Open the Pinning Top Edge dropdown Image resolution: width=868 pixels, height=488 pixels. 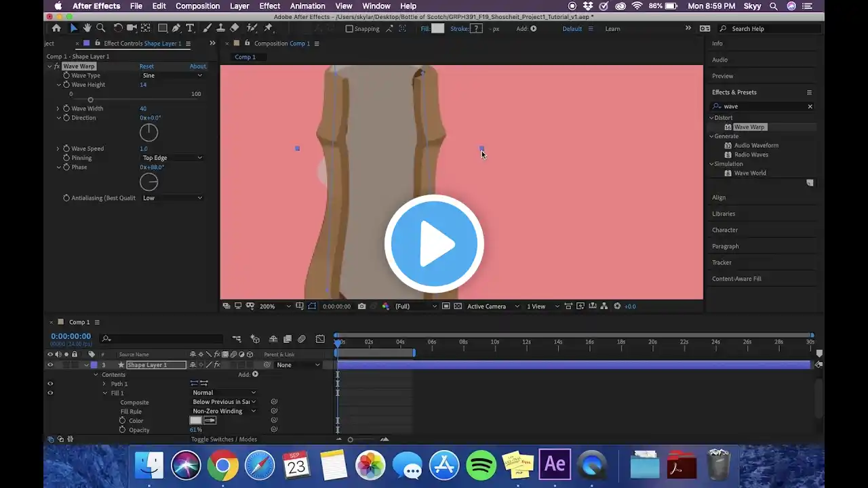[172, 158]
